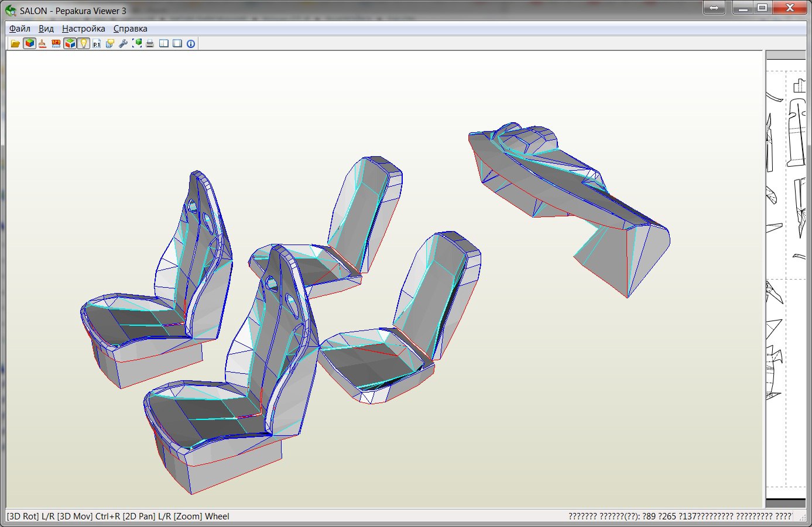Image resolution: width=812 pixels, height=527 pixels.
Task: Open the Файл menu
Action: tap(20, 29)
